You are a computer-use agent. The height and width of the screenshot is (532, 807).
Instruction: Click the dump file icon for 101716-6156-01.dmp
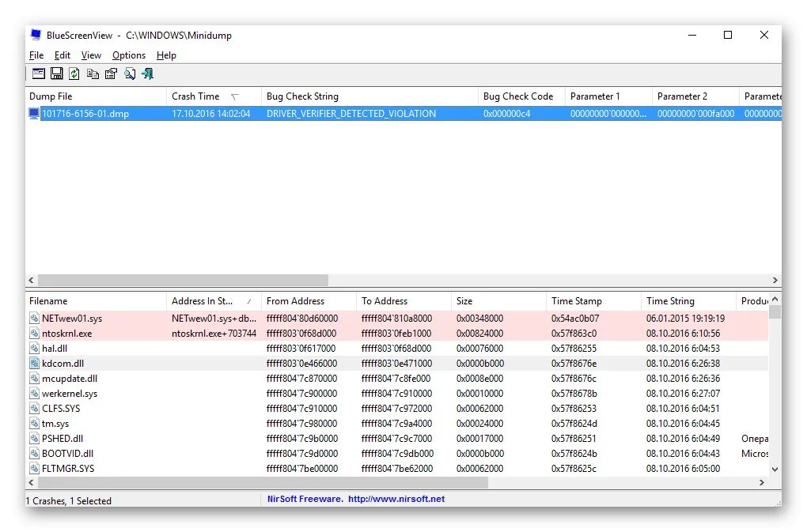(x=34, y=114)
